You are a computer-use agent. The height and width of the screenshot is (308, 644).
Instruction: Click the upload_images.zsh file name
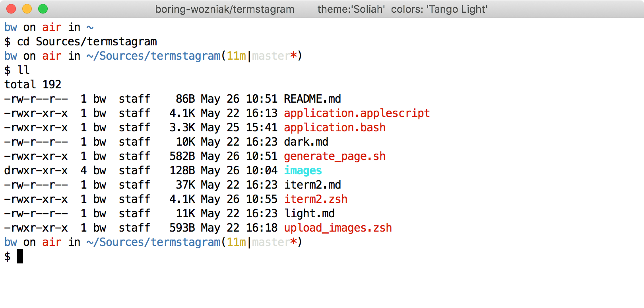coord(338,228)
